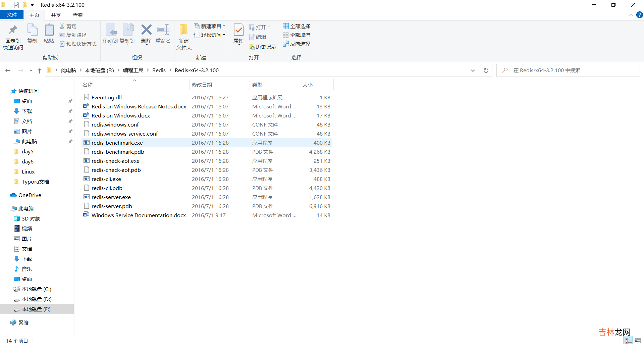Click Select All (全部选择)

coord(297,26)
